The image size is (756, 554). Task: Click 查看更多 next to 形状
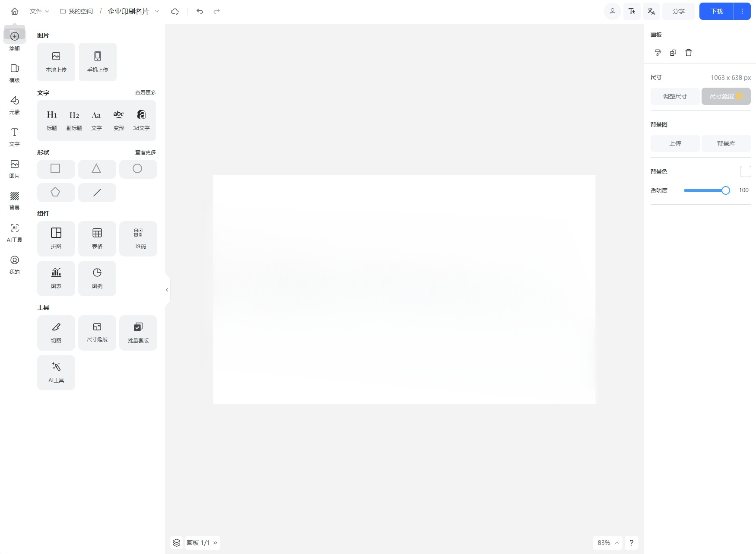(x=145, y=152)
